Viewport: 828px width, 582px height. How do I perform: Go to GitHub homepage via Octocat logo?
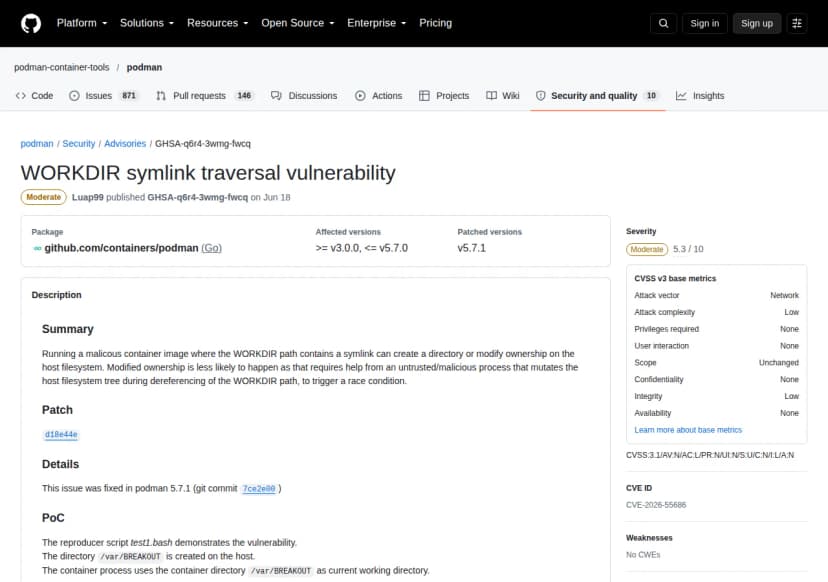(31, 23)
